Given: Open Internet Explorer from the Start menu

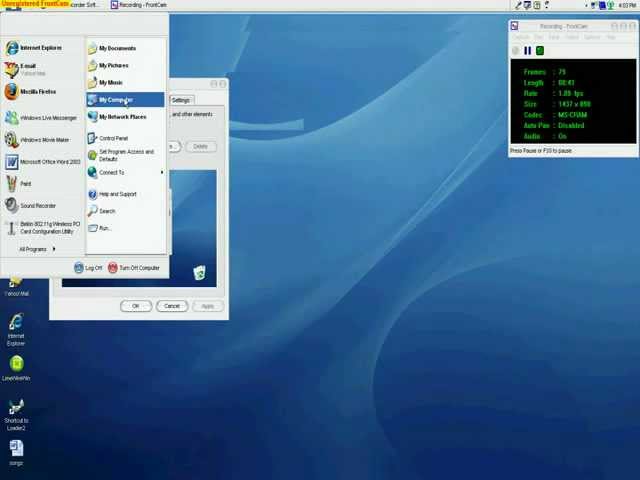Looking at the screenshot, I should 42,48.
